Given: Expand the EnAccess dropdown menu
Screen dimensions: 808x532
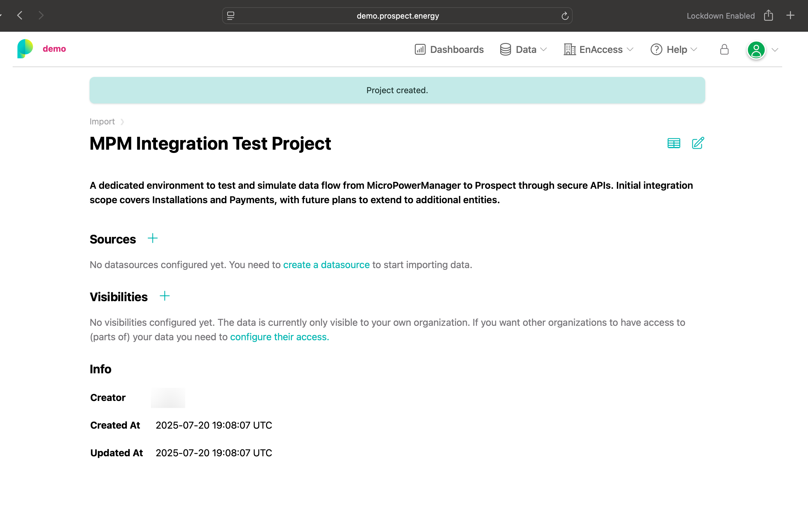Looking at the screenshot, I should [x=630, y=49].
